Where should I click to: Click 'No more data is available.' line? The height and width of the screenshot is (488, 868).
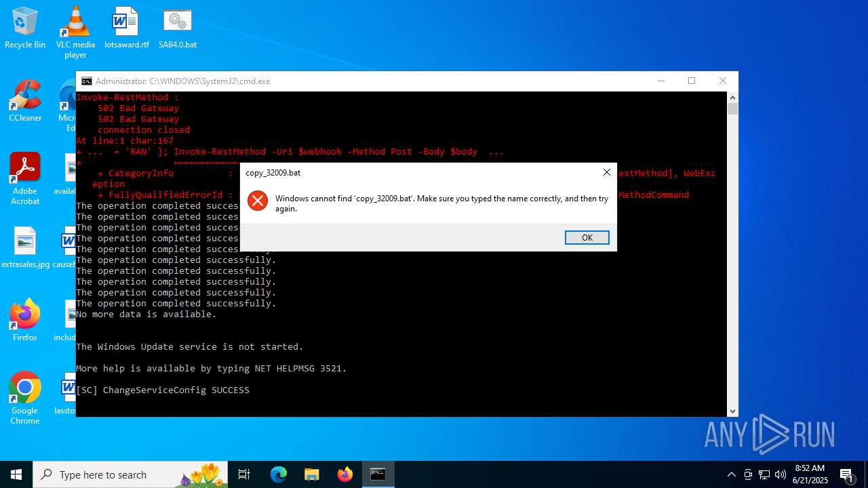(x=146, y=314)
